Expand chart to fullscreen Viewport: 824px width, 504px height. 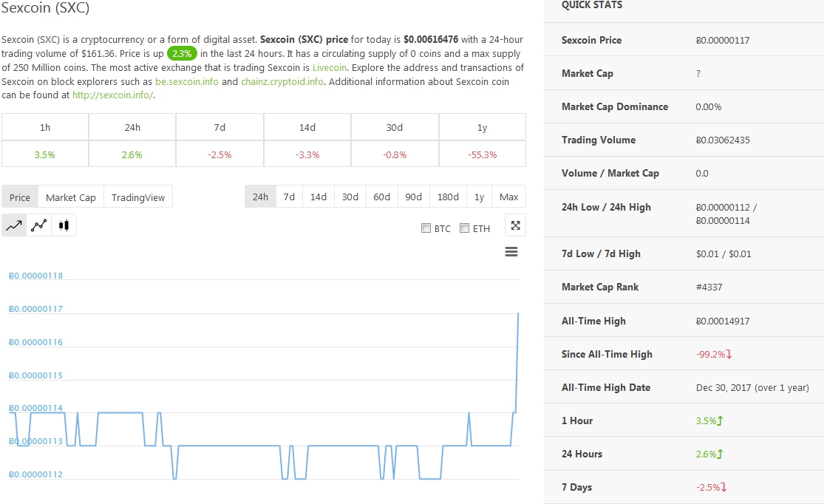pyautogui.click(x=515, y=225)
